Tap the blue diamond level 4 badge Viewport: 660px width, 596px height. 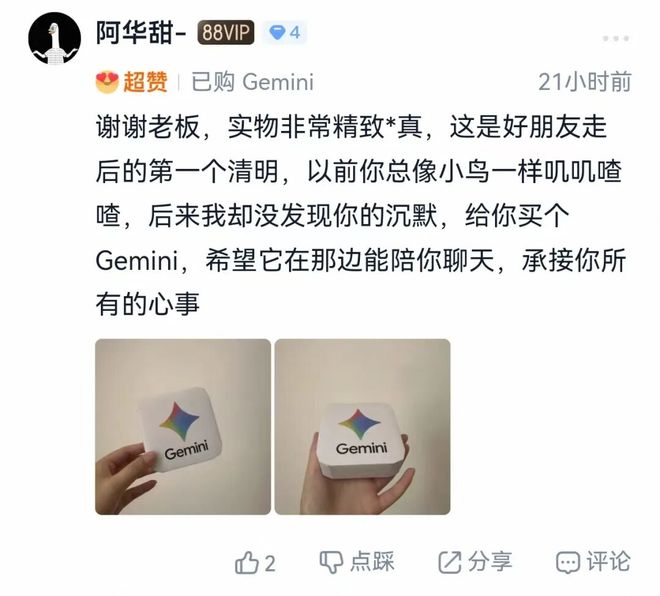[x=285, y=32]
